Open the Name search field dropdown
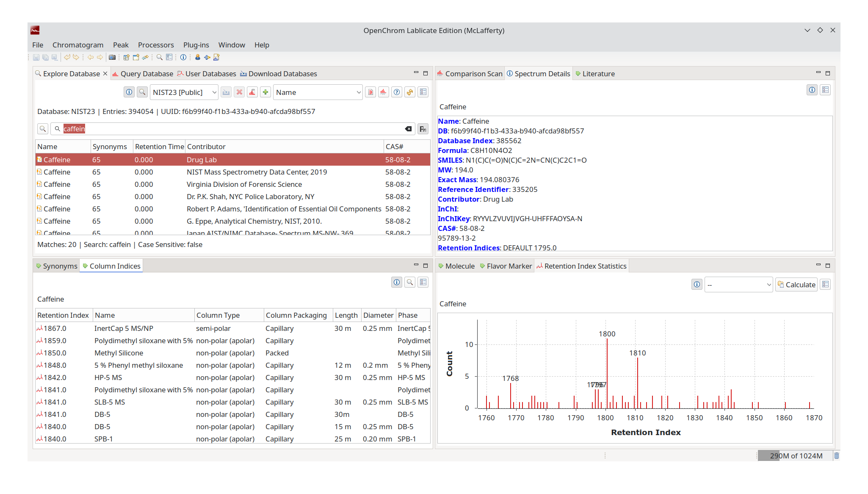Screen dimensions: 868x494 pos(318,92)
